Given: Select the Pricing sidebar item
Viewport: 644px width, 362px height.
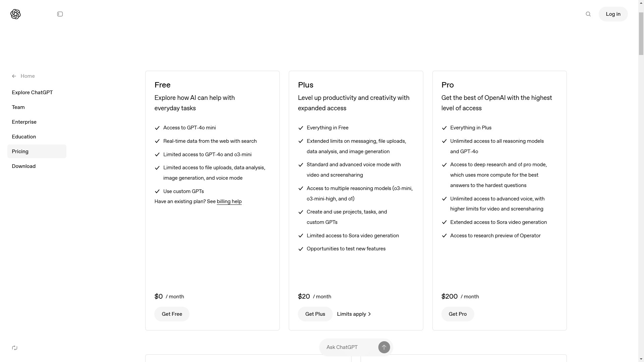Looking at the screenshot, I should (20, 152).
